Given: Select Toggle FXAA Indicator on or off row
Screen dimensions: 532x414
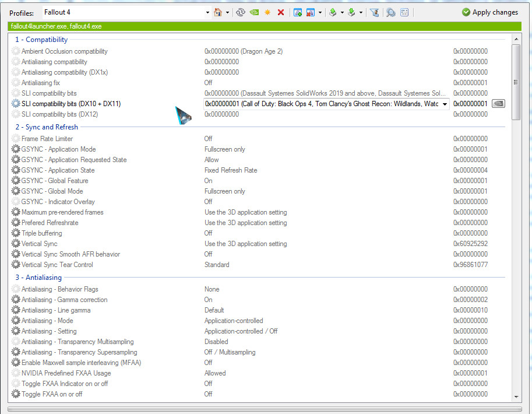Looking at the screenshot, I should 258,384.
